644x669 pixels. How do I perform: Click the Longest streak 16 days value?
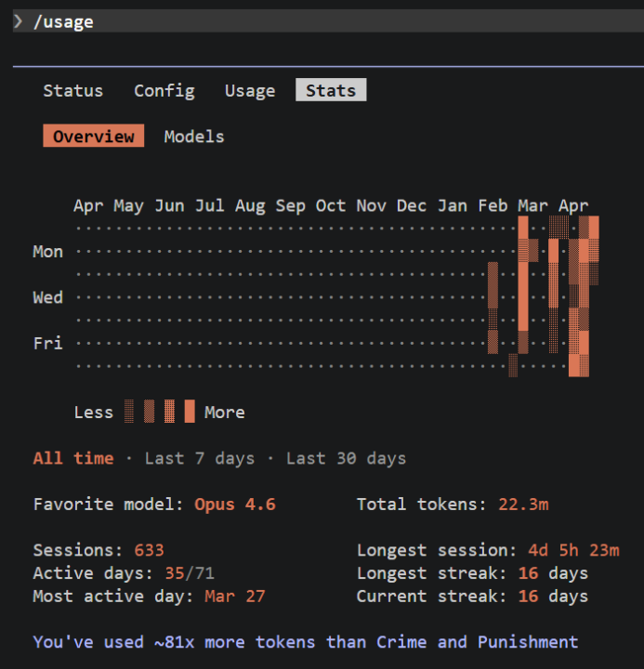point(553,573)
